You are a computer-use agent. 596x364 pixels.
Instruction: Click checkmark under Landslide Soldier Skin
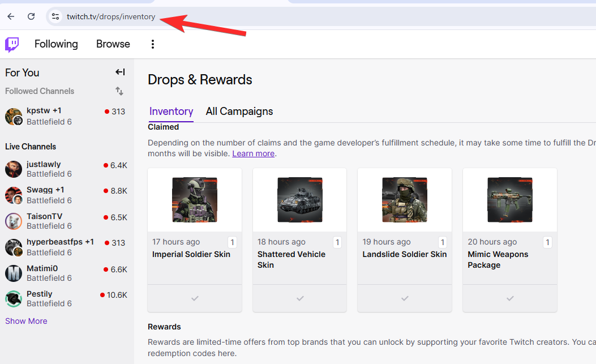[x=405, y=298]
